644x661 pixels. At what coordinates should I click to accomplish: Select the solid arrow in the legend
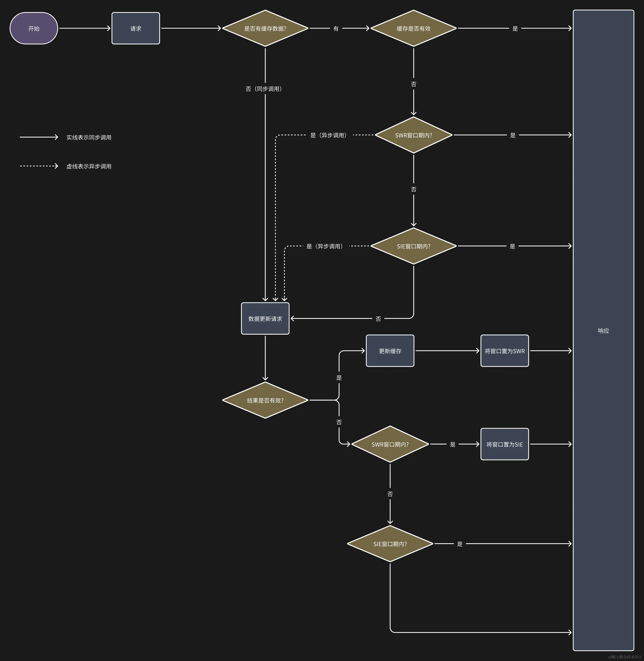click(39, 137)
